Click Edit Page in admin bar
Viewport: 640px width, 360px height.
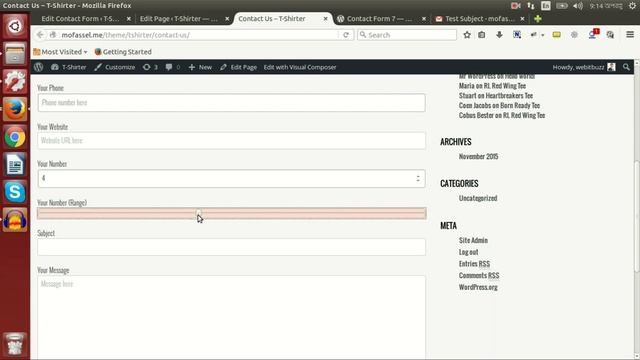click(x=238, y=67)
